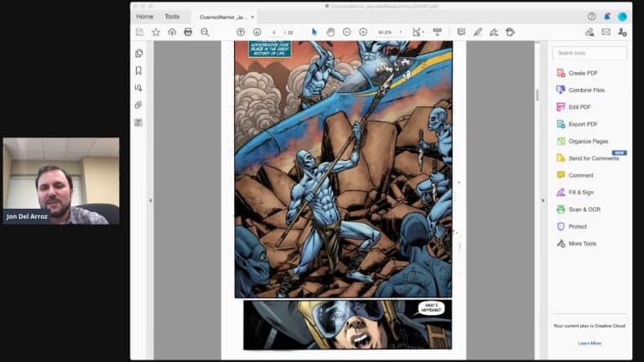Go to the next page using the down arrow
The height and width of the screenshot is (362, 644).
pyautogui.click(x=257, y=32)
